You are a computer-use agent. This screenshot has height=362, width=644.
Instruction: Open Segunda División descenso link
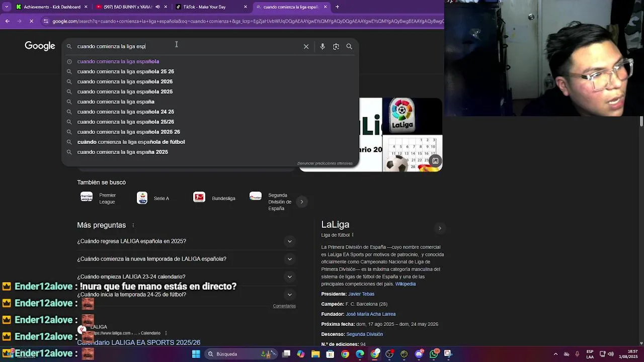click(x=364, y=334)
